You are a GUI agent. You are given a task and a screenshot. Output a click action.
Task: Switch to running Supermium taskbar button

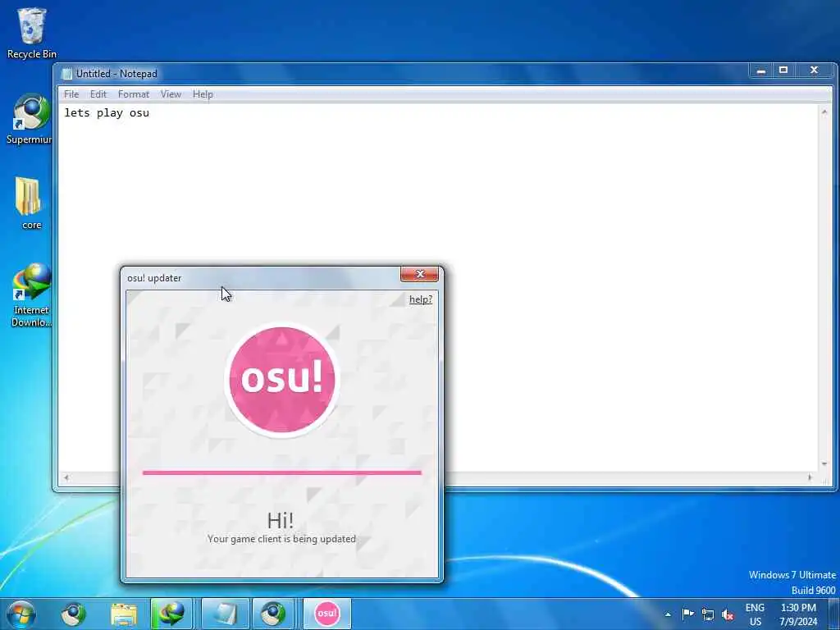tap(273, 614)
